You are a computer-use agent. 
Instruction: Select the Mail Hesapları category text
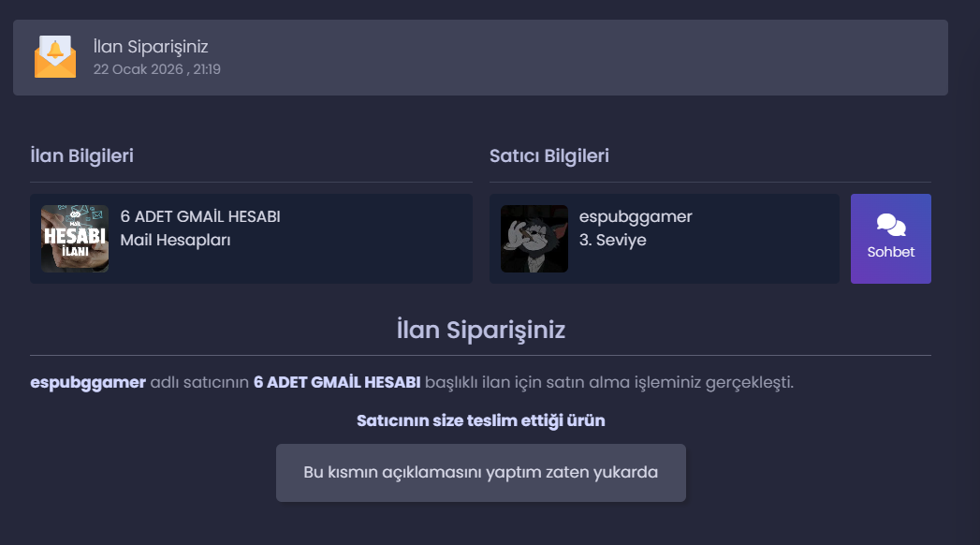pos(175,240)
